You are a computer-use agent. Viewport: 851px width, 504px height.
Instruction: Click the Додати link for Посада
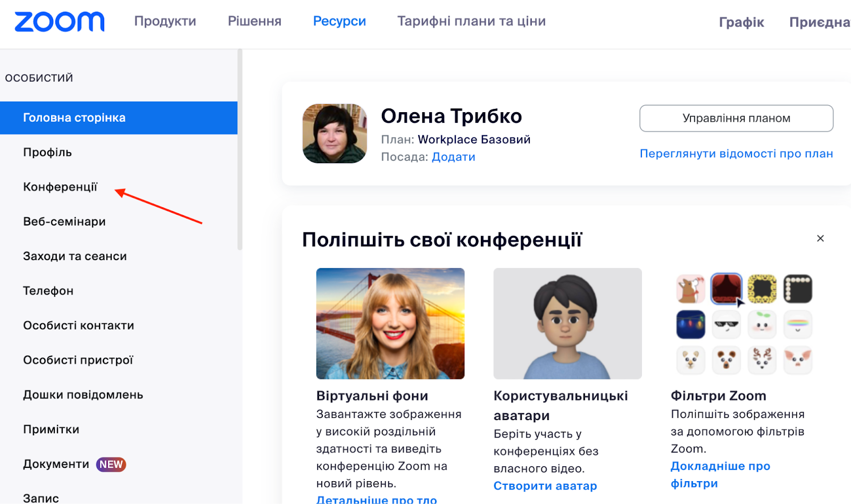tap(453, 157)
